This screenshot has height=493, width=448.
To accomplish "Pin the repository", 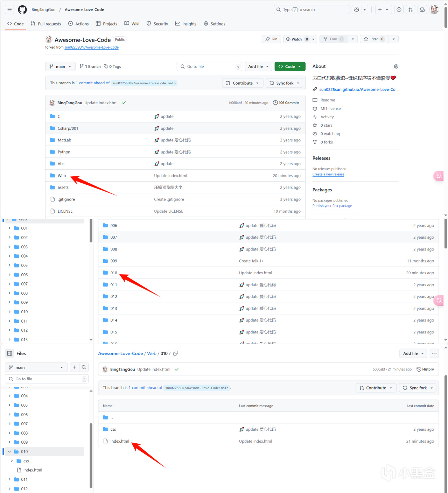I will 271,39.
